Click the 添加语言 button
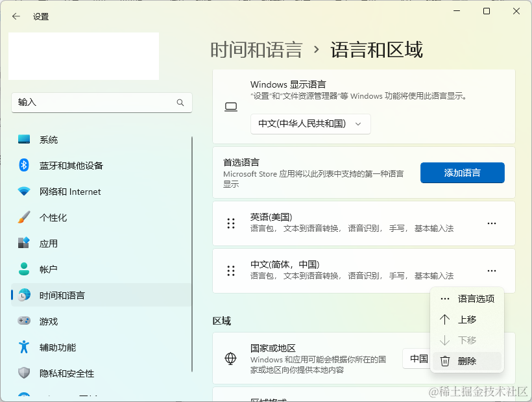Viewport: 532px width, 402px height. 462,172
